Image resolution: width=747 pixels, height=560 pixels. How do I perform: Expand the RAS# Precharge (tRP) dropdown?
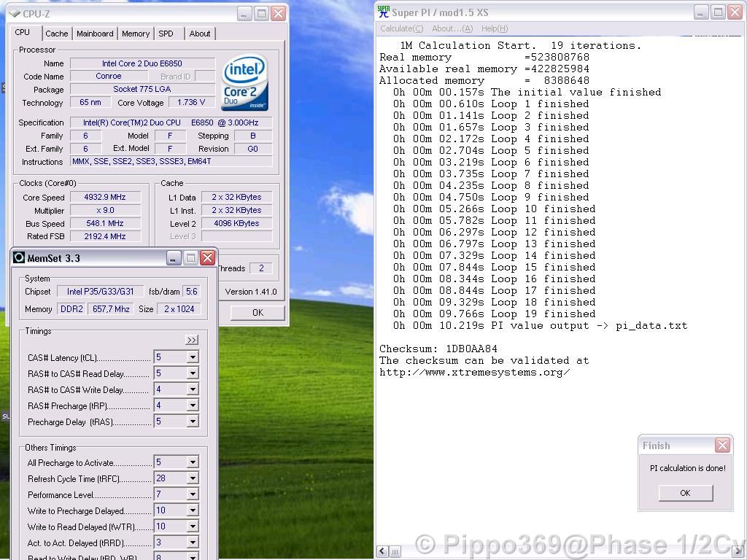[x=193, y=405]
